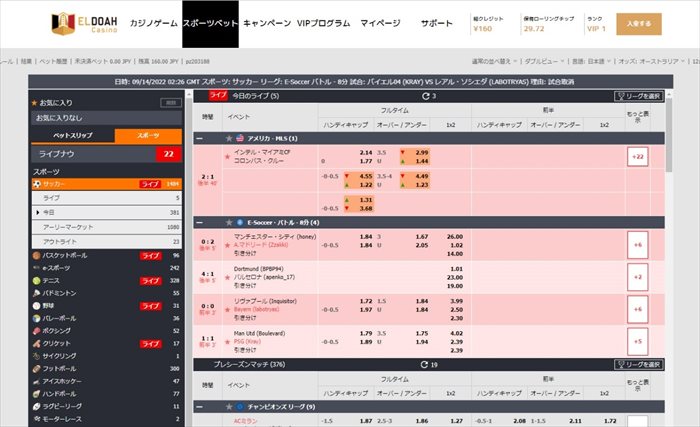Select the モーターレース icon
Image resolution: width=700 pixels, height=427 pixels.
37,419
